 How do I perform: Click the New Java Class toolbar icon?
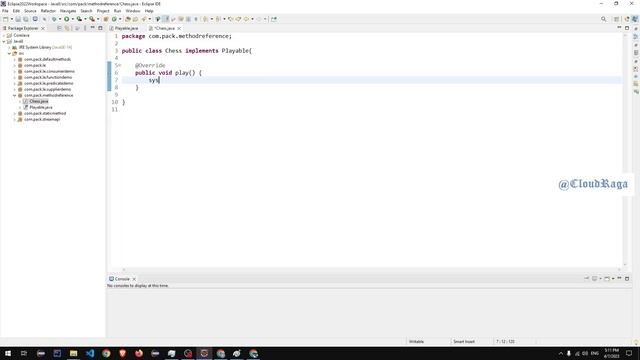pos(114,19)
